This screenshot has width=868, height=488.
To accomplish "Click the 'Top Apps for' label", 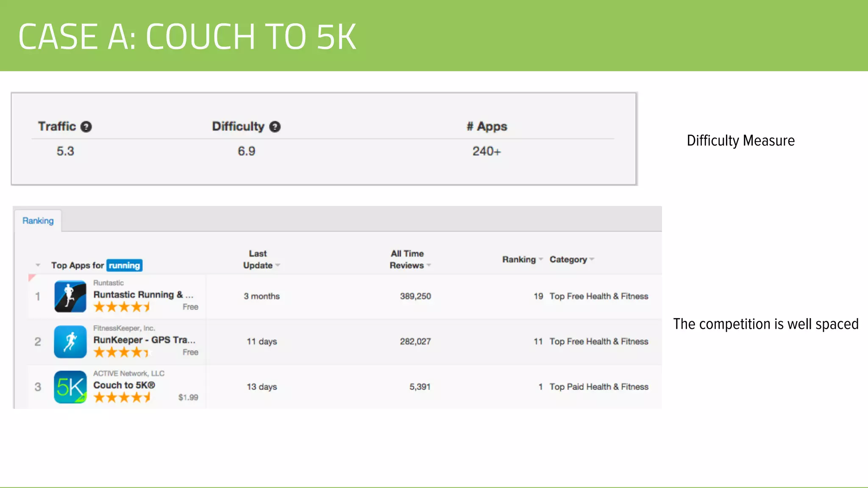I will 78,265.
